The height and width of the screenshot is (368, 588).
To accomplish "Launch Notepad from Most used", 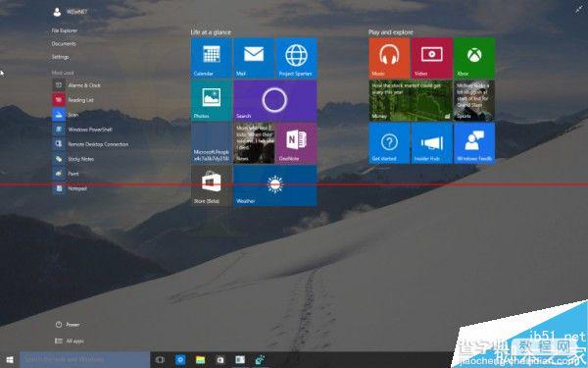I will tap(70, 188).
